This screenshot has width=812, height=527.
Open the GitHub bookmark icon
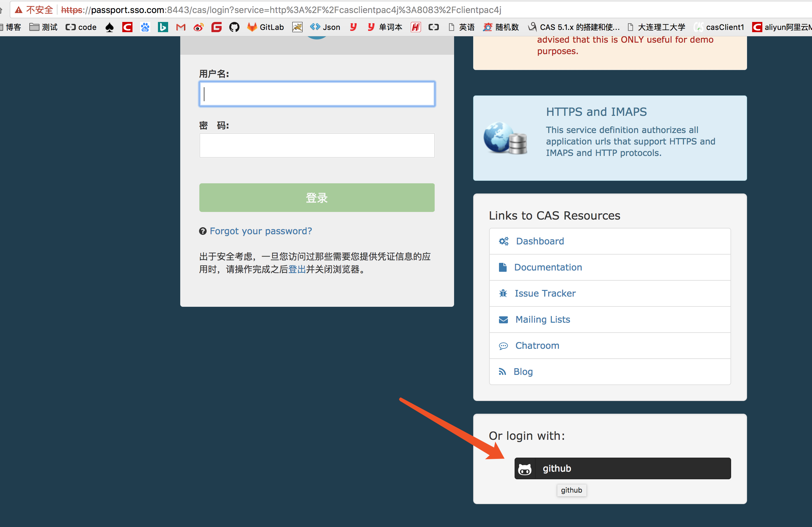click(234, 27)
